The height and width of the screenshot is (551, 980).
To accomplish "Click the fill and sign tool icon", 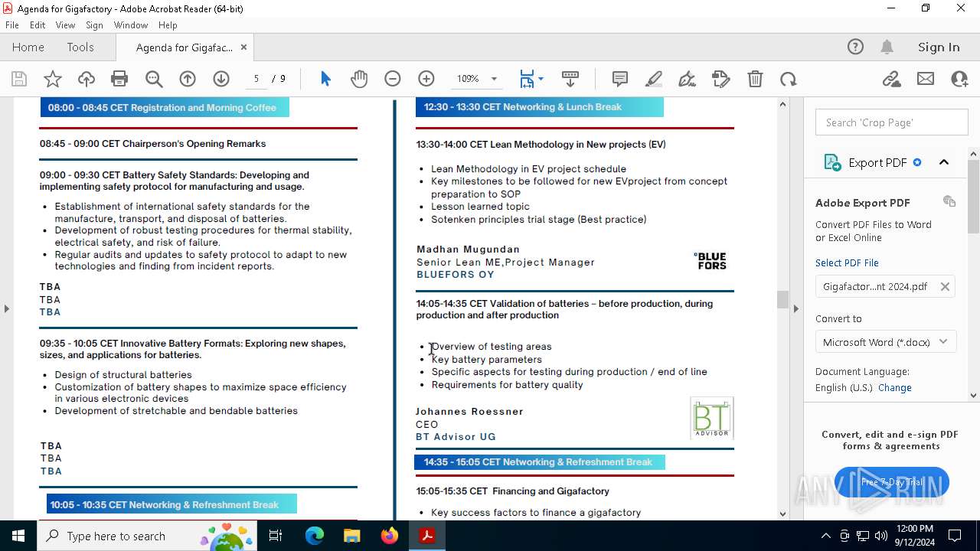I will 721,79.
